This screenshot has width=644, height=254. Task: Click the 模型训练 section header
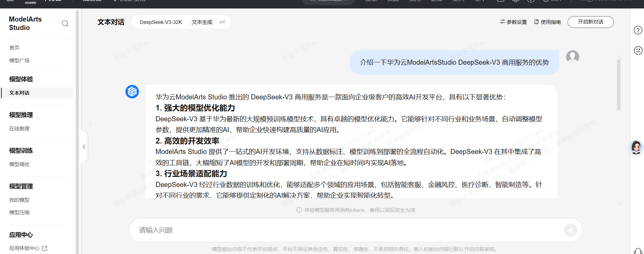(x=21, y=151)
